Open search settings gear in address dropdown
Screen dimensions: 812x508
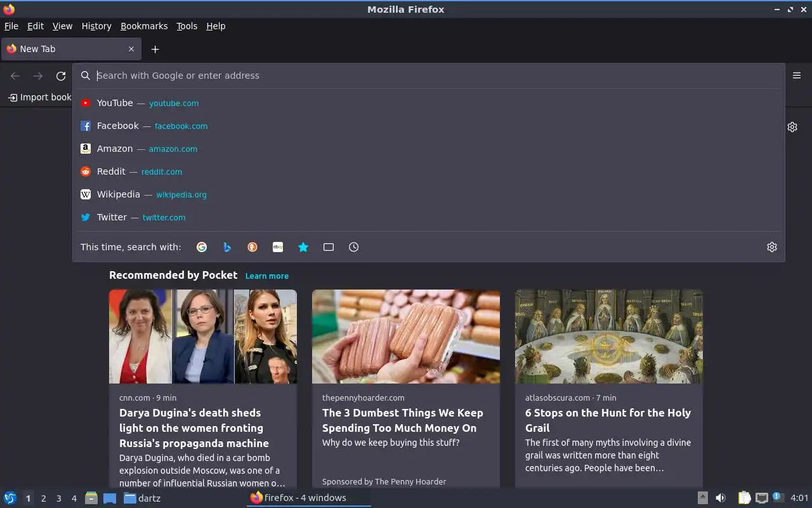tap(772, 247)
